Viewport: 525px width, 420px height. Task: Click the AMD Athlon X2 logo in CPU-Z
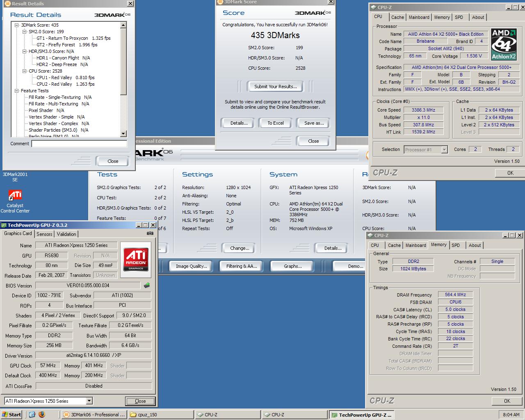[504, 44]
